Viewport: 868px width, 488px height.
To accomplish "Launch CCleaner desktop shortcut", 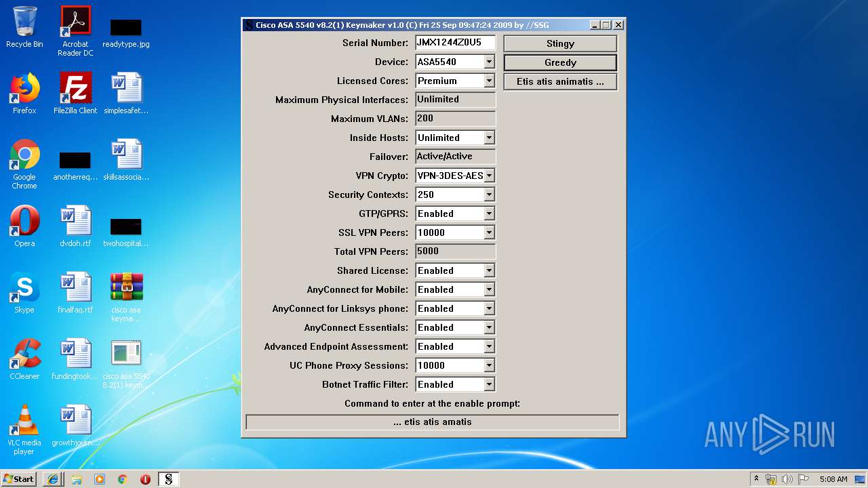I will click(x=24, y=359).
